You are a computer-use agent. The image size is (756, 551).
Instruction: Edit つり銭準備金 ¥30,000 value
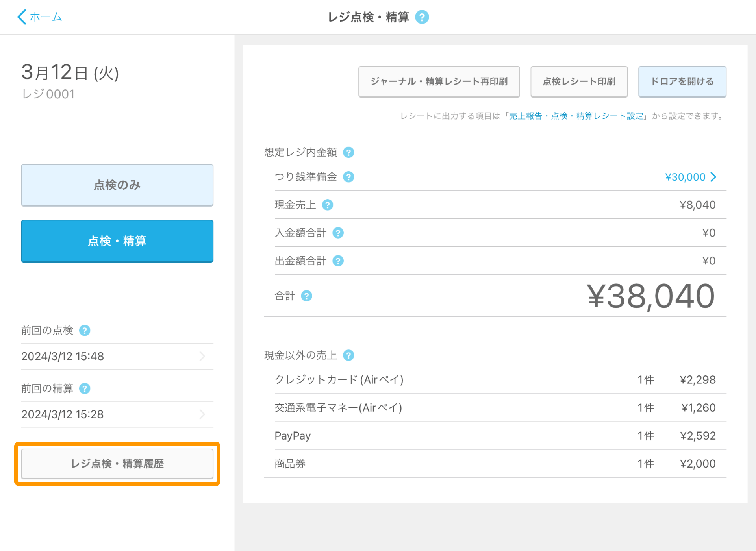pyautogui.click(x=691, y=177)
